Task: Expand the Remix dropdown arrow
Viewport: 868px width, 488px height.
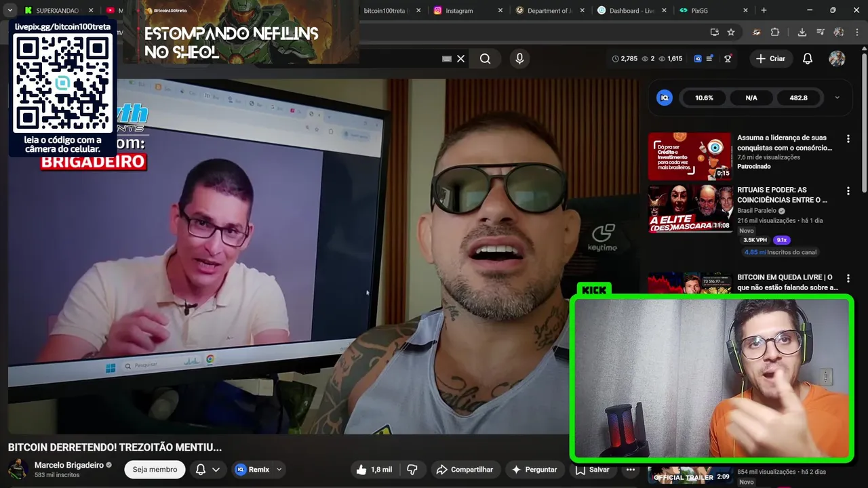Action: [279, 469]
